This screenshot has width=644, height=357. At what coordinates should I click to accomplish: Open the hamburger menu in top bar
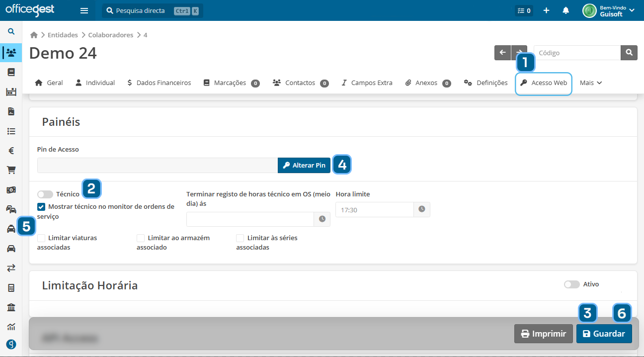[x=84, y=10]
